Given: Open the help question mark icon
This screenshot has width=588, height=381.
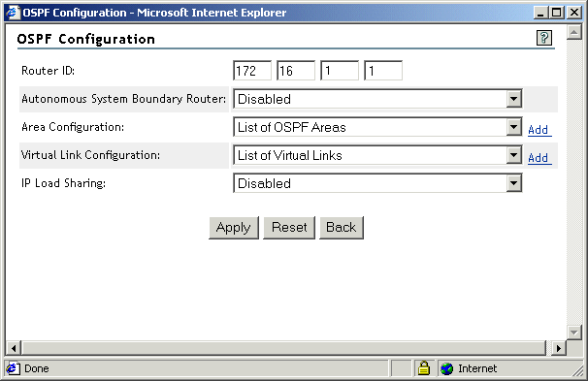Looking at the screenshot, I should click(x=544, y=38).
